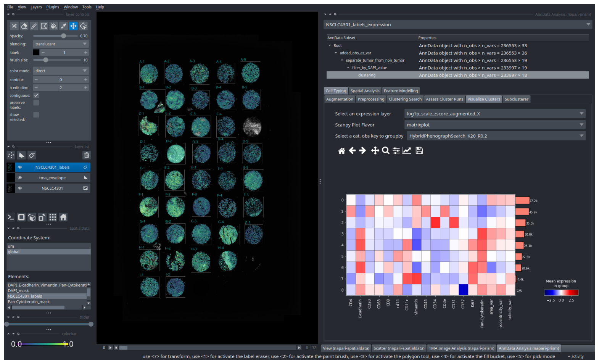Collapse the filter_by_DAPI_value tree node
Viewport: 599px width, 364px height.
[x=348, y=68]
